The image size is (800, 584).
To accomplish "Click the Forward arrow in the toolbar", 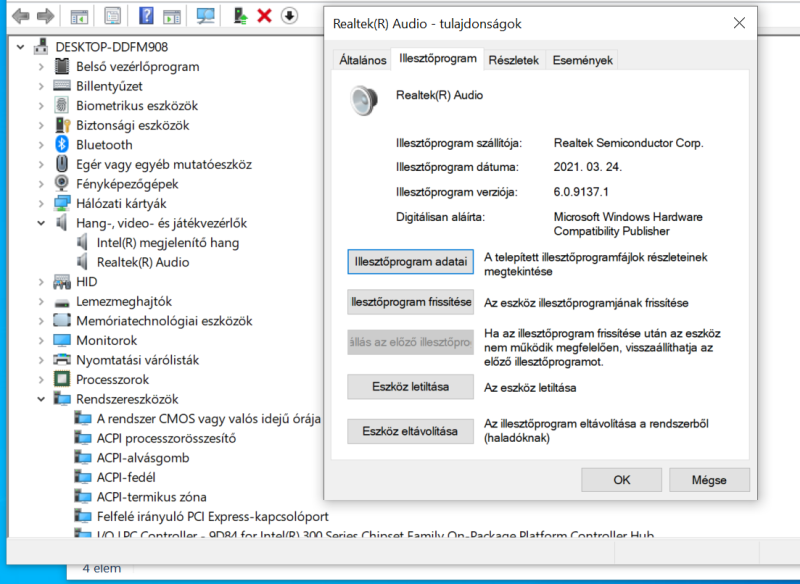I will (46, 16).
